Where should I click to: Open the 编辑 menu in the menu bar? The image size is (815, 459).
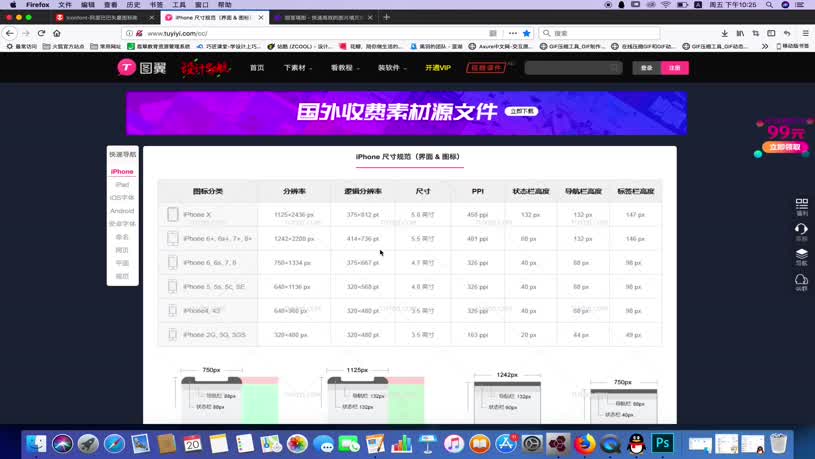coord(88,5)
